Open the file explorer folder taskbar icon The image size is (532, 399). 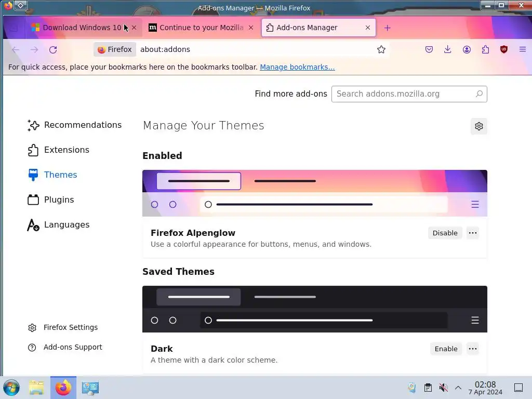36,388
